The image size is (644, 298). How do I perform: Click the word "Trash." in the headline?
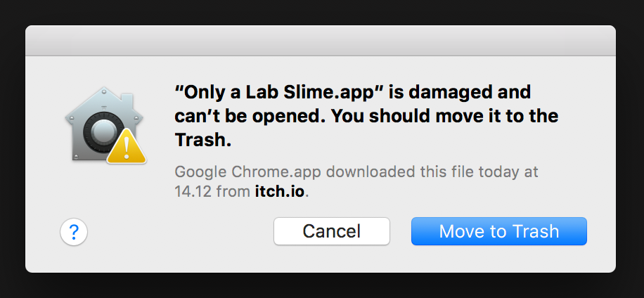pyautogui.click(x=203, y=140)
